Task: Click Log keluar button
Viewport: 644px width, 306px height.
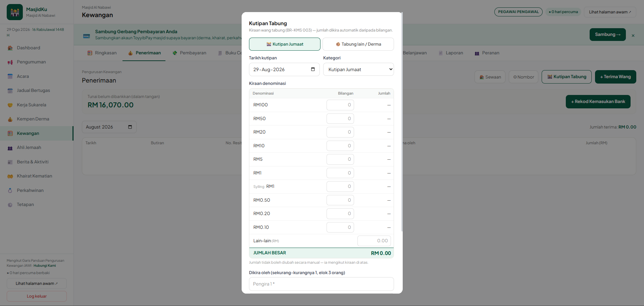Action: tap(37, 296)
